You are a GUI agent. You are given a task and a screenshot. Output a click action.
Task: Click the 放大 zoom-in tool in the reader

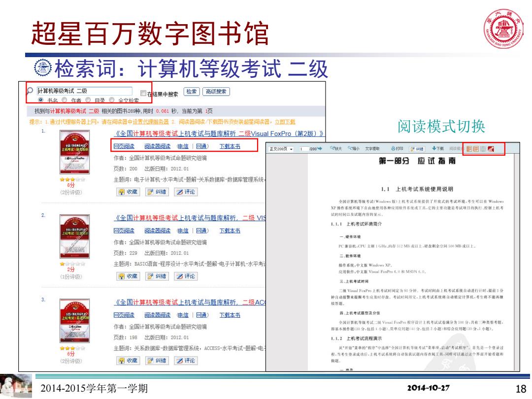(x=336, y=149)
